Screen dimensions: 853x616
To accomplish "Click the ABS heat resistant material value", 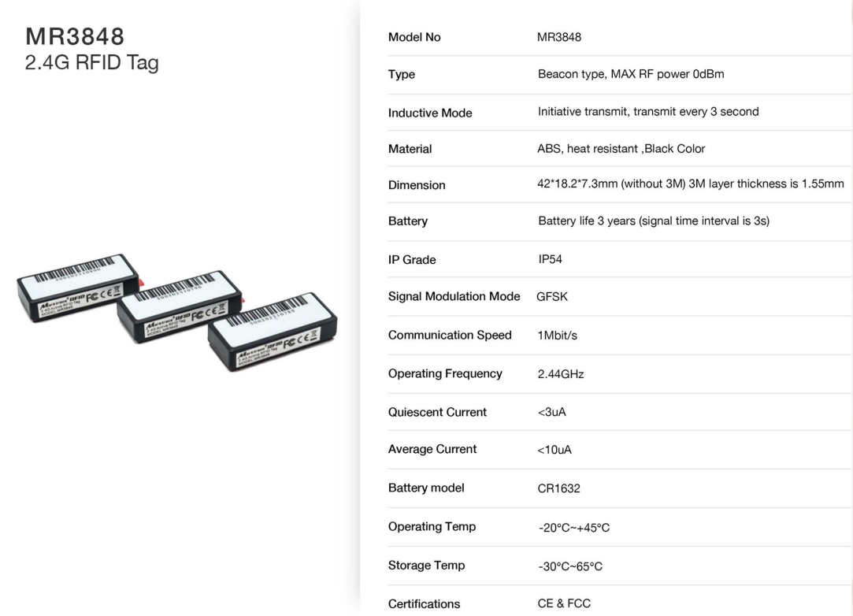I will pyautogui.click(x=621, y=149).
